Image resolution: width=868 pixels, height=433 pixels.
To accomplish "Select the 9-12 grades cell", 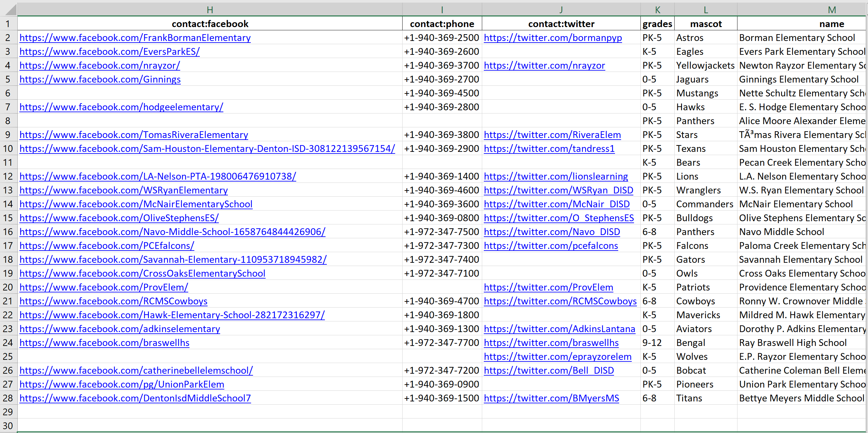I will (x=657, y=343).
